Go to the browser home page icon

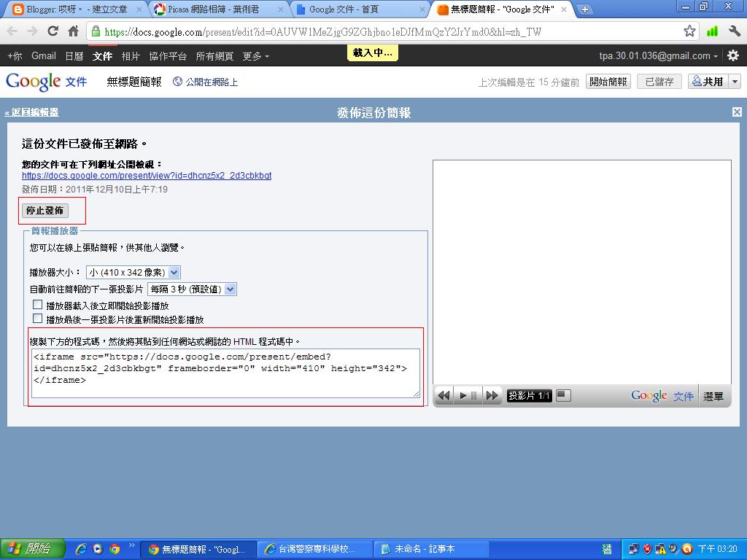point(74,31)
